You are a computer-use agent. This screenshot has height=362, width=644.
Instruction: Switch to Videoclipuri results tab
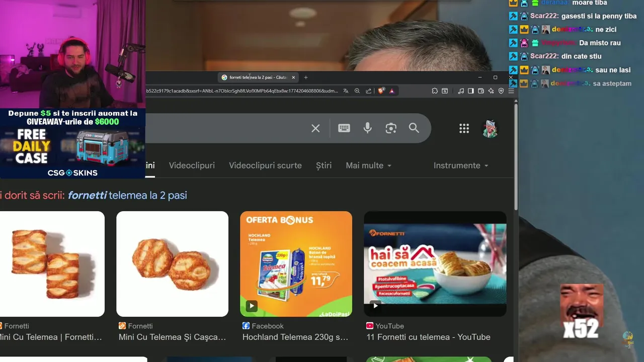coord(192,165)
